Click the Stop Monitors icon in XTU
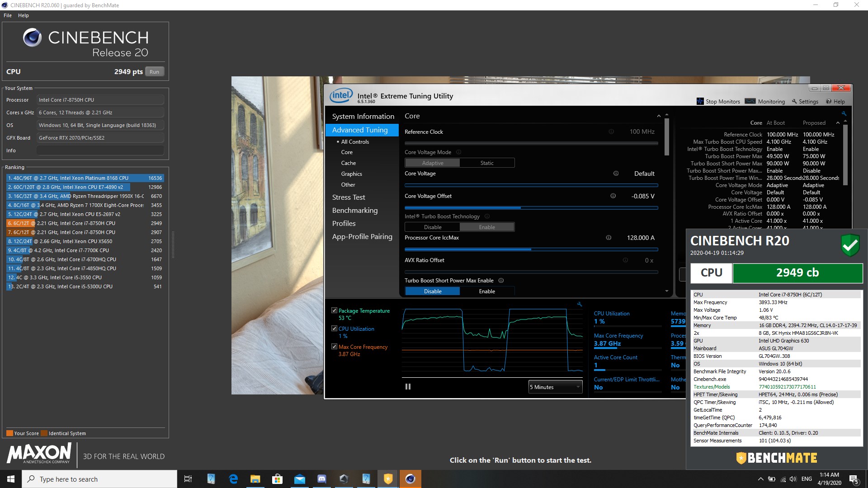Screen dimensions: 868x488 (700, 101)
